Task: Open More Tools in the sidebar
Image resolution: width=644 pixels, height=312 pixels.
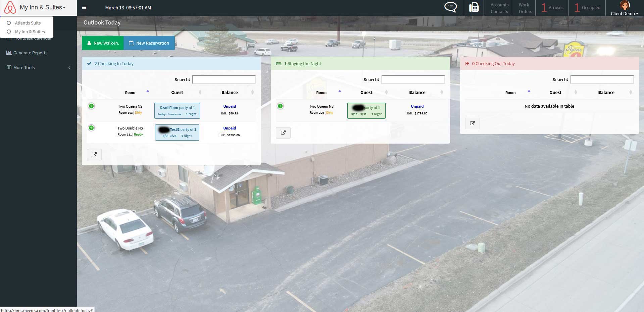Action: [x=24, y=67]
